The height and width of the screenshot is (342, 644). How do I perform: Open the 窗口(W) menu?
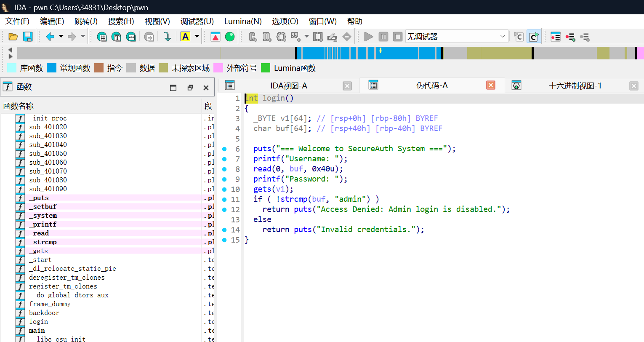323,21
